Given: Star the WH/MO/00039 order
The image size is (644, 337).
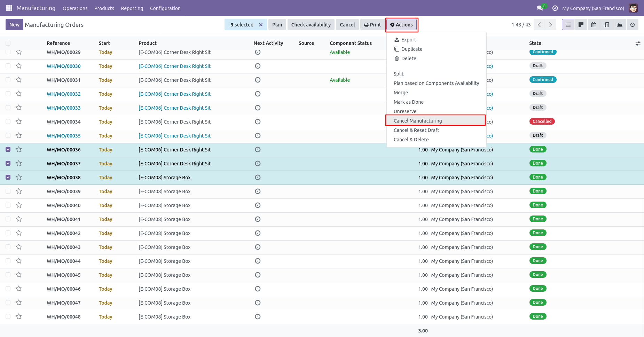Looking at the screenshot, I should (x=19, y=191).
